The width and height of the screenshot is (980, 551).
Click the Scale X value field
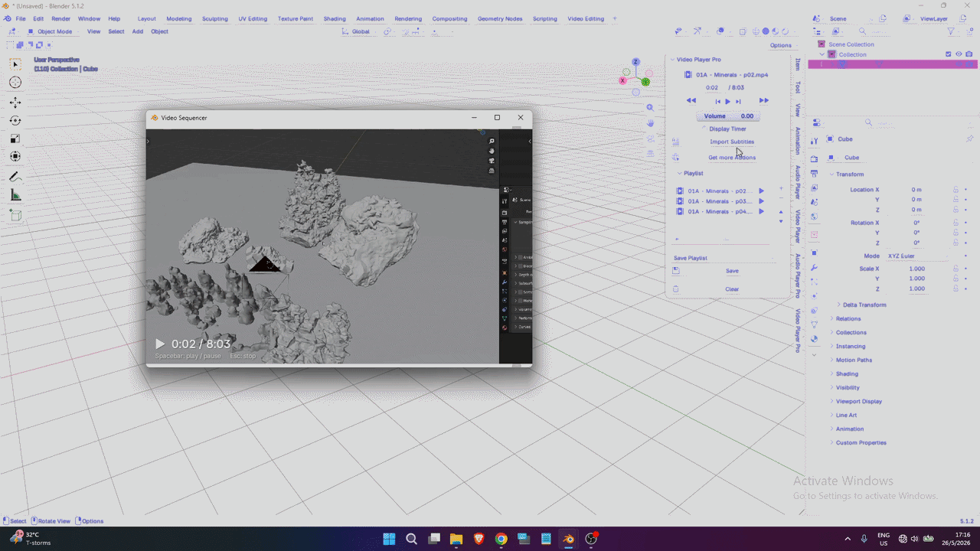tap(916, 269)
